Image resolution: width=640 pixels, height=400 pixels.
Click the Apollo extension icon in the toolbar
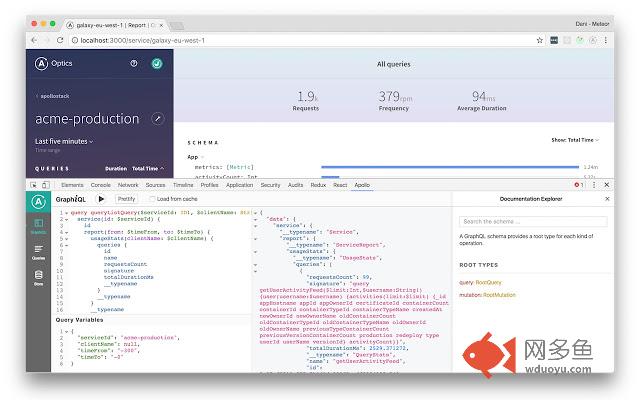point(593,40)
